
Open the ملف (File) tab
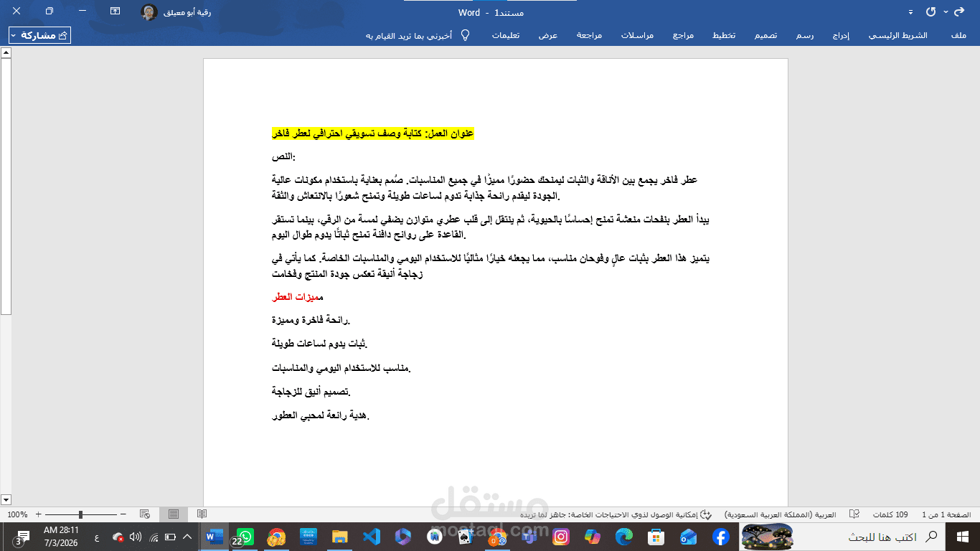click(x=958, y=35)
